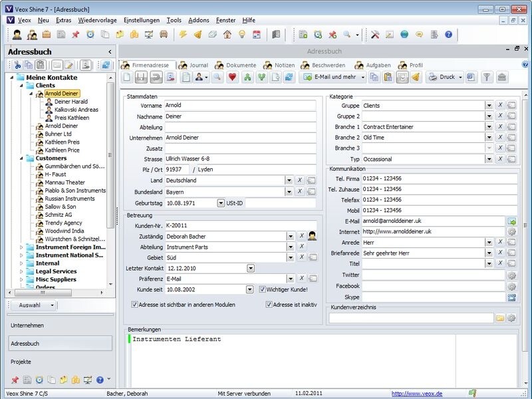The image size is (532, 399).
Task: Click the red heart favorite icon
Action: click(x=232, y=77)
